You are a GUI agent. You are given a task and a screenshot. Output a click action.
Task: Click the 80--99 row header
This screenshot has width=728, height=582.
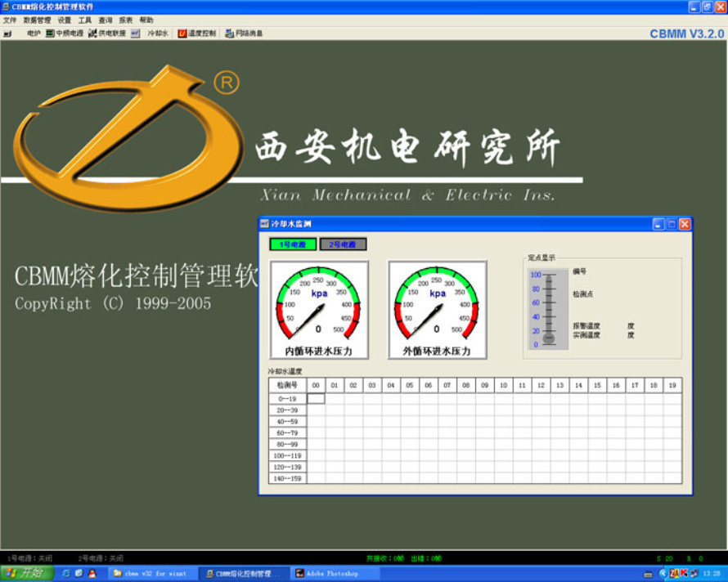tap(287, 445)
